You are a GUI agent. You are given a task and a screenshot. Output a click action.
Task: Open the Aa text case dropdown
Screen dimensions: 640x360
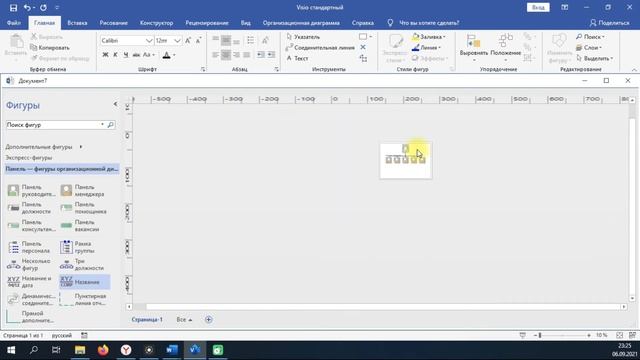coord(149,55)
